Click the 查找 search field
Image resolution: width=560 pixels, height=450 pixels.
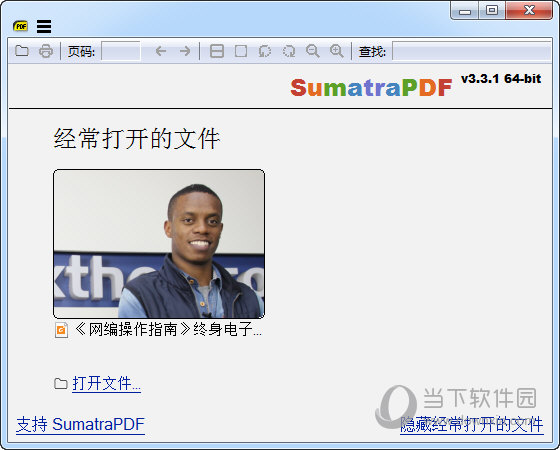(472, 51)
